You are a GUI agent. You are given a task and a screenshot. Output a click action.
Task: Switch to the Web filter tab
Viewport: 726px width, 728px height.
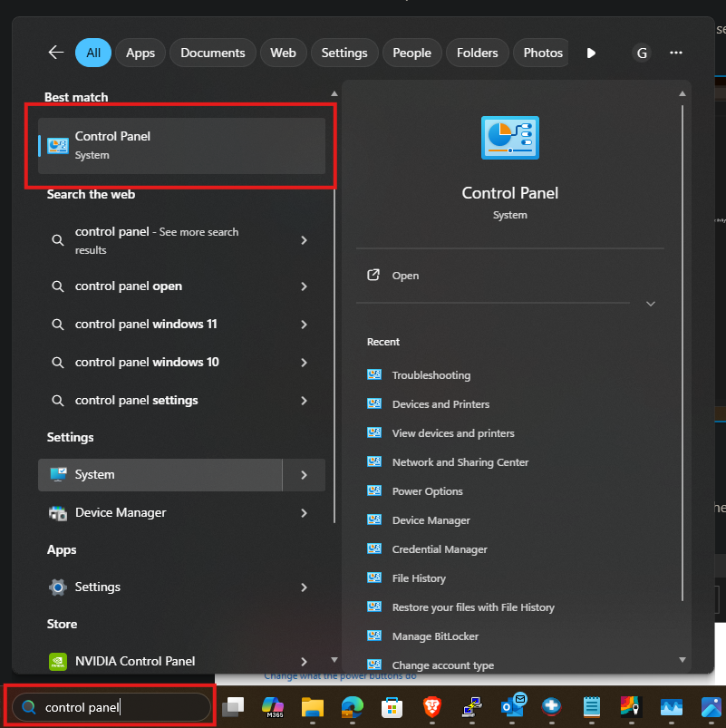point(283,53)
